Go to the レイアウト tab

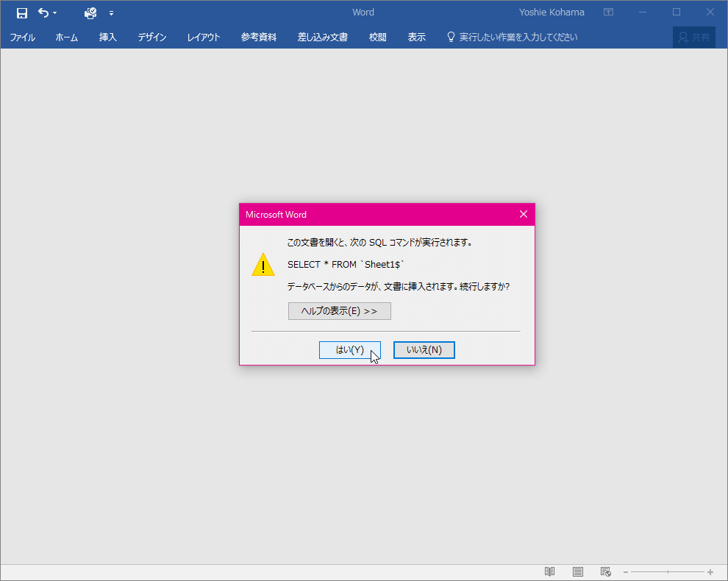tap(204, 38)
